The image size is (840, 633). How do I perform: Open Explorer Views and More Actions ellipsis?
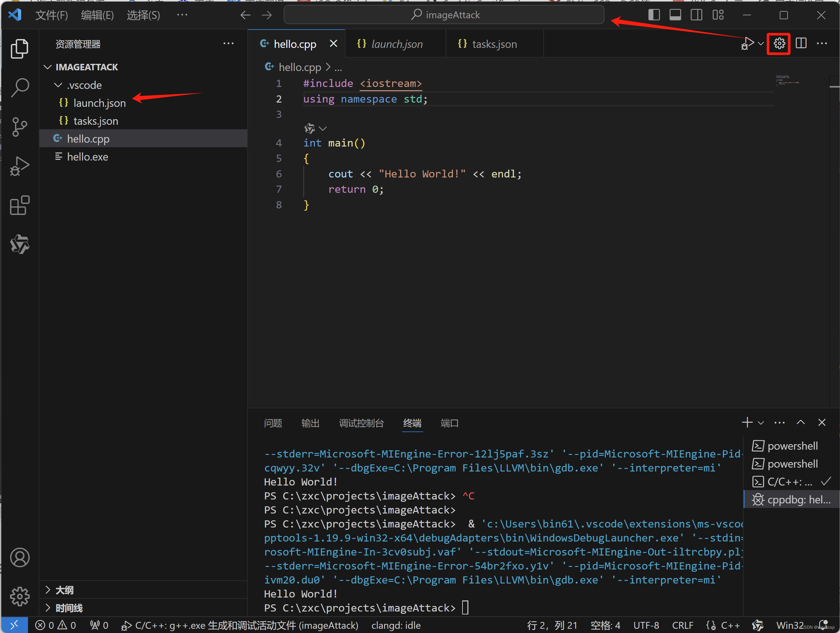pos(228,44)
